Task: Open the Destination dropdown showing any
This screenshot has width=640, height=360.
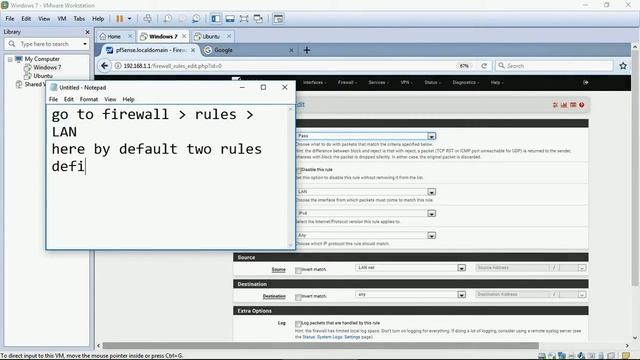Action: [411, 294]
